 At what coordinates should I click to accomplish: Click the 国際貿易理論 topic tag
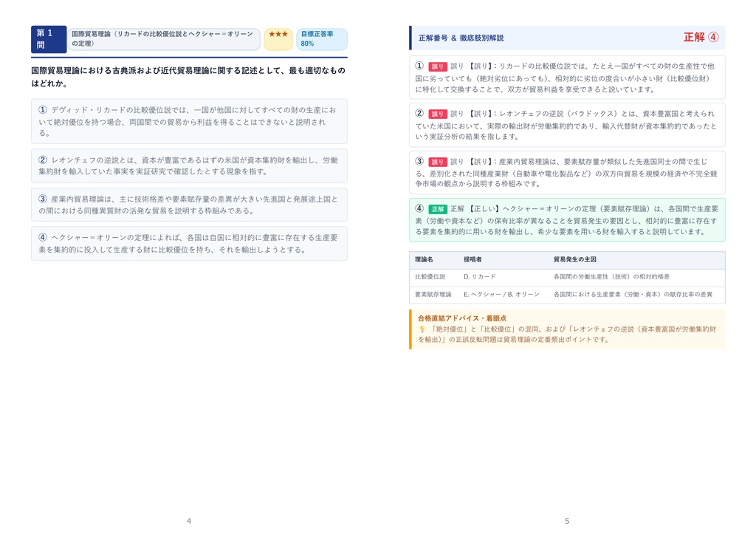click(x=164, y=39)
